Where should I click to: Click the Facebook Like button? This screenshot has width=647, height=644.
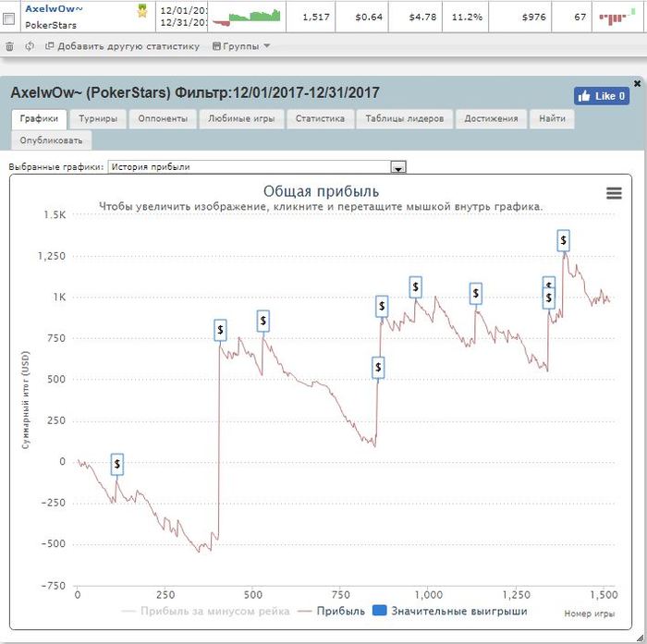coord(601,96)
